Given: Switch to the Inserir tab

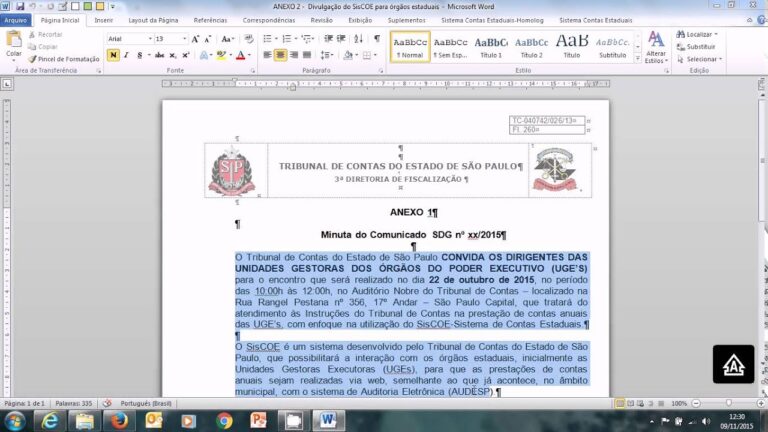Looking at the screenshot, I should click(103, 20).
